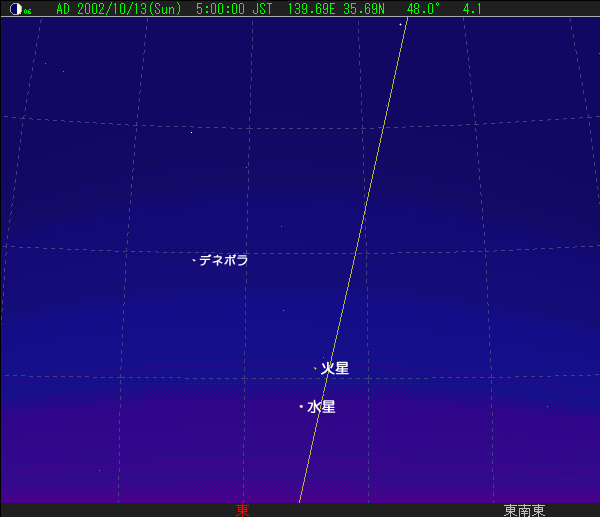Screen dimensions: 600x517
Task: Select the デネボラ star label
Action: pos(224,260)
